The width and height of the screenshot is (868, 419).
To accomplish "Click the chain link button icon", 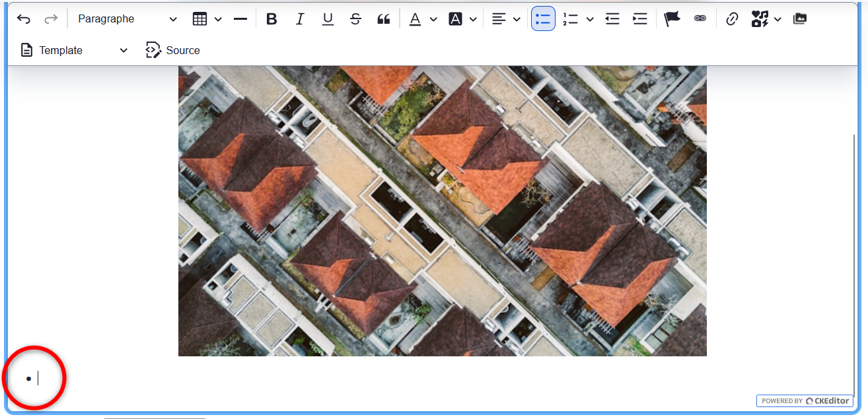I will click(x=700, y=19).
